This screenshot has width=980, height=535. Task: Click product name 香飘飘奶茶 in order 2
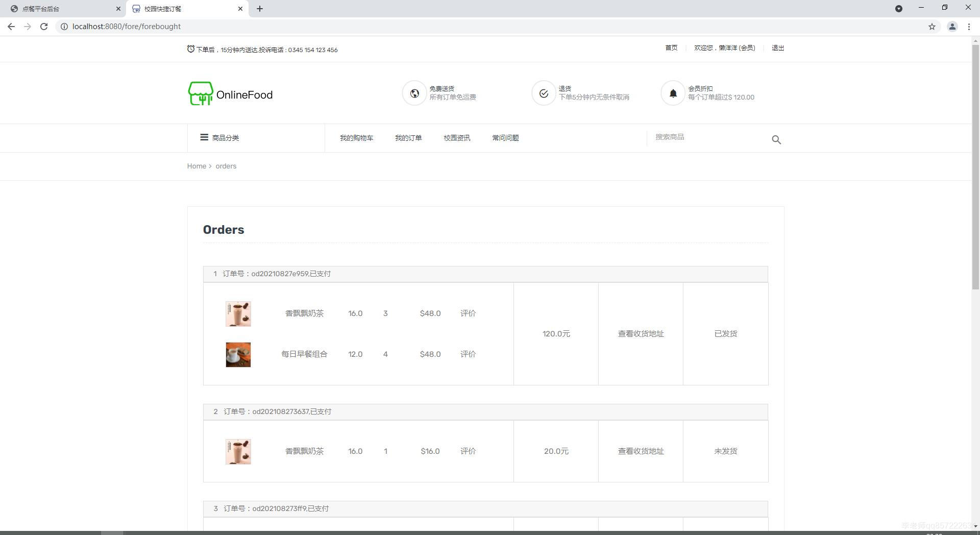(x=304, y=451)
